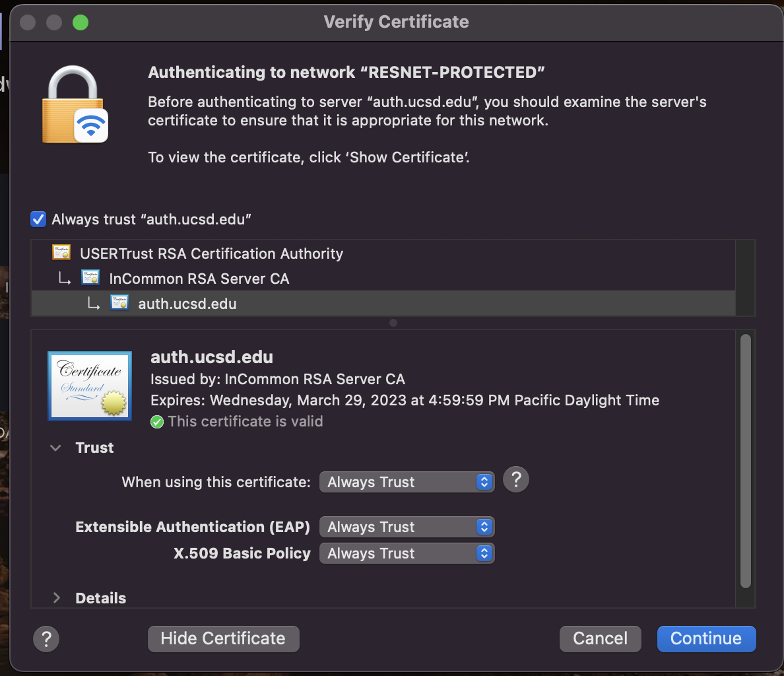This screenshot has height=676, width=784.
Task: Click the help question mark at bottom left
Action: point(46,638)
